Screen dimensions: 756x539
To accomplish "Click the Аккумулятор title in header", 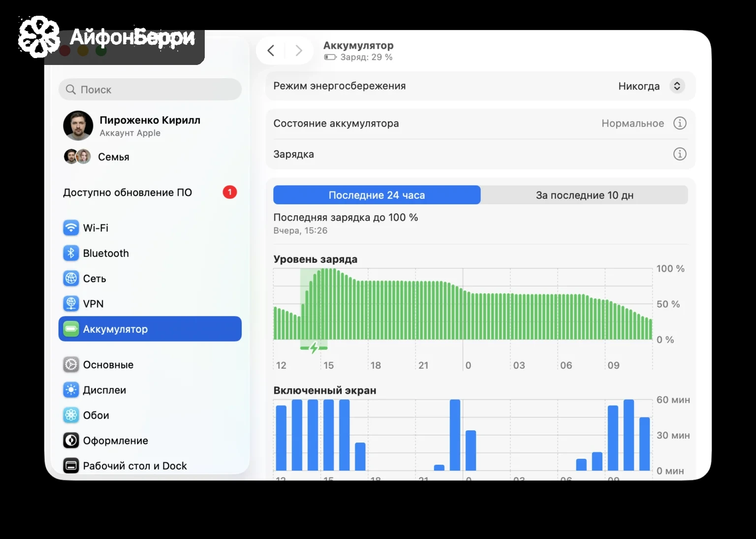I will pos(358,45).
